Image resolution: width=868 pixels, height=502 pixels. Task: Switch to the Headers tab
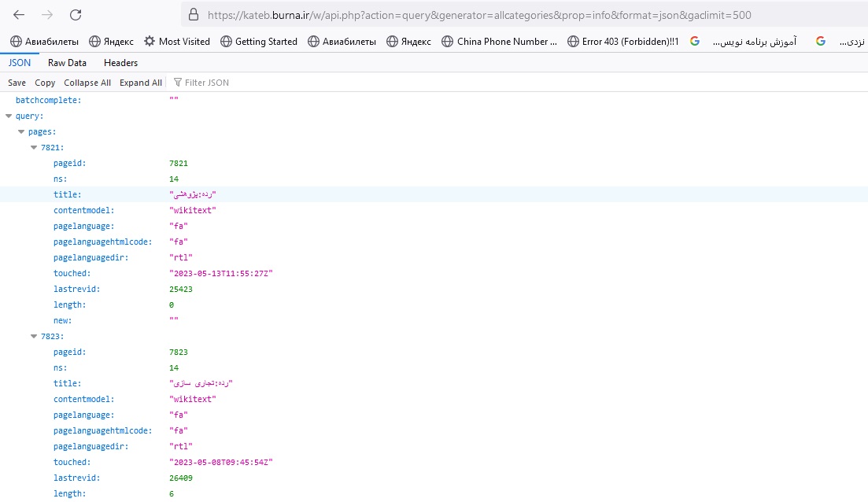pos(120,63)
